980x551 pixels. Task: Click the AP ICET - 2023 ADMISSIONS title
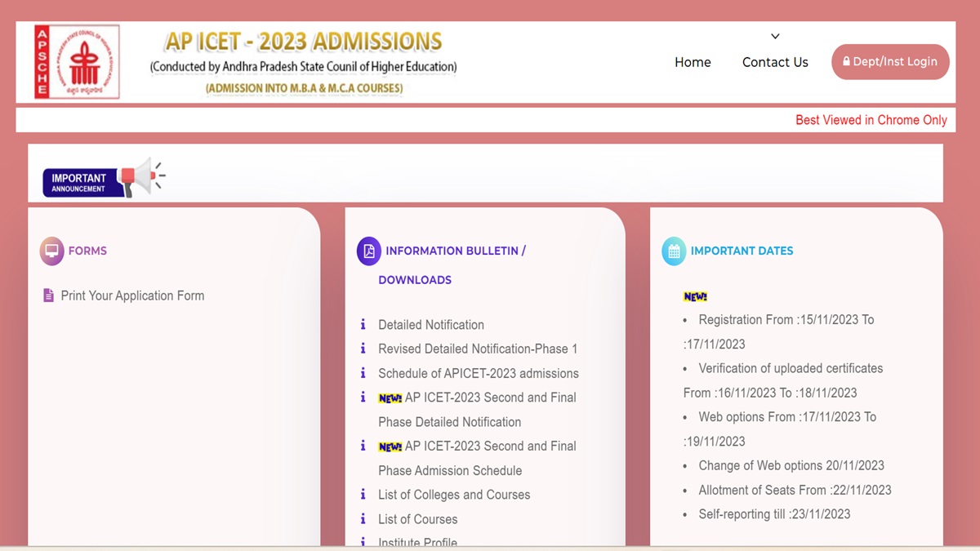pos(303,41)
